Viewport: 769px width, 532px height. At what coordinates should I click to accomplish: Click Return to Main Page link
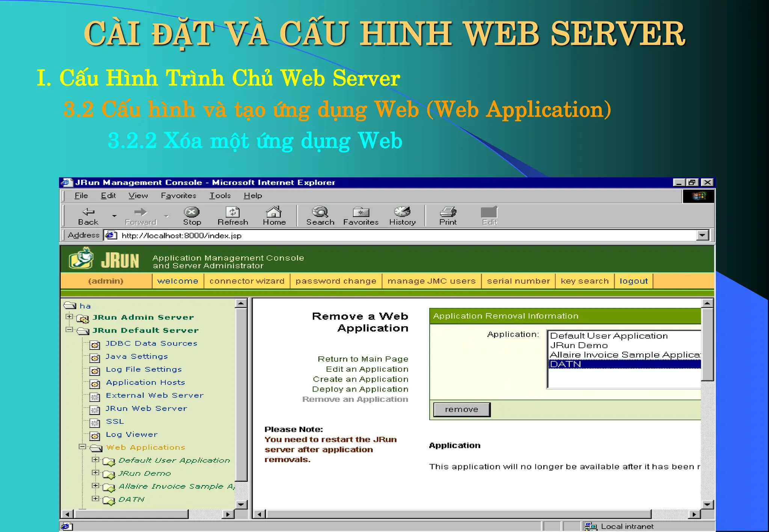coord(363,359)
